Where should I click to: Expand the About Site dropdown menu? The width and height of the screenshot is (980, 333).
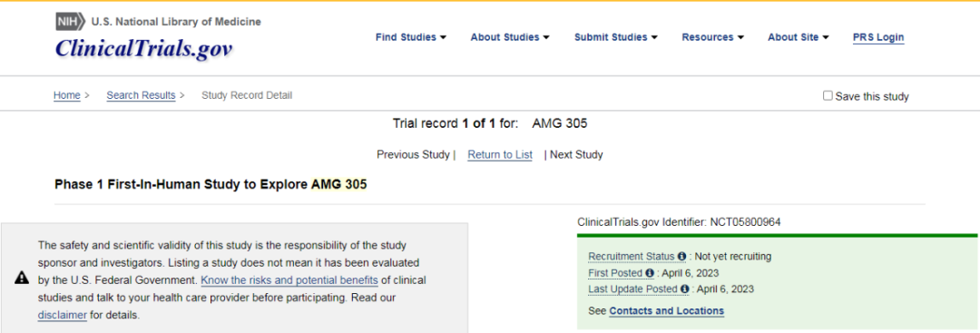coord(799,37)
